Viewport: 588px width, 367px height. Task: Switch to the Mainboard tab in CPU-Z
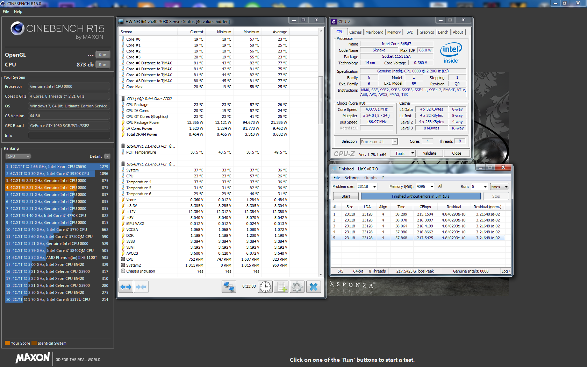[374, 32]
